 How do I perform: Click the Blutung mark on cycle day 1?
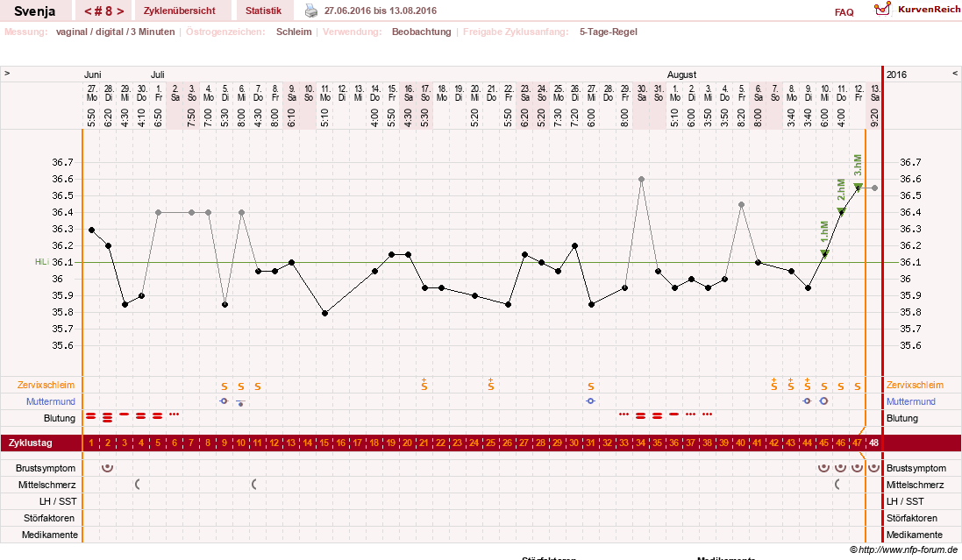click(91, 416)
